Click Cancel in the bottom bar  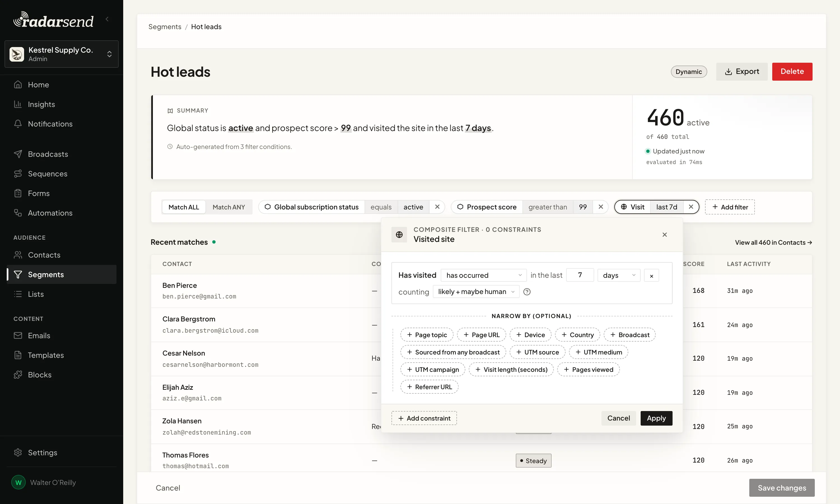pos(168,488)
